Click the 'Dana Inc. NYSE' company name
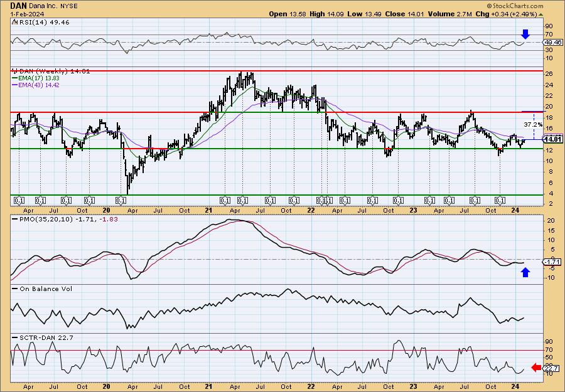 coord(52,6)
